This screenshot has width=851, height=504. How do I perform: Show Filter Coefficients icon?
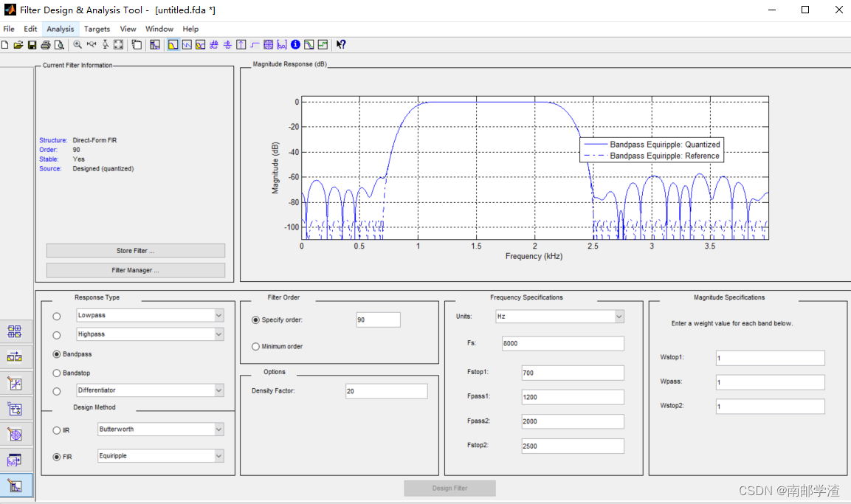point(282,44)
